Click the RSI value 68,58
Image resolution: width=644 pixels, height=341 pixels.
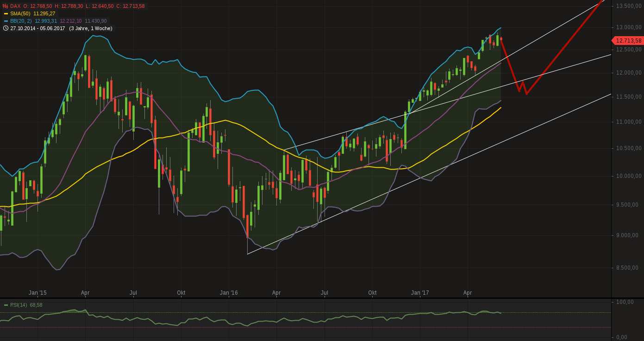tap(36, 305)
